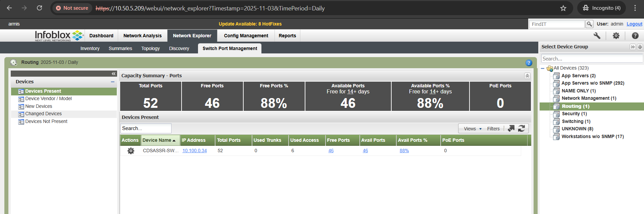644x214 pixels.
Task: Switch to Summaries sub-tab
Action: (x=120, y=48)
